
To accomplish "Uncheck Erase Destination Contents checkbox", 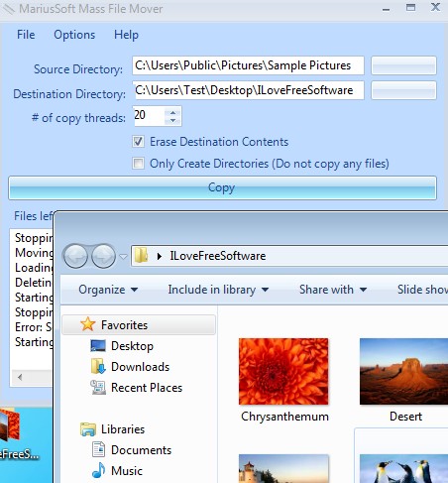I will (138, 142).
